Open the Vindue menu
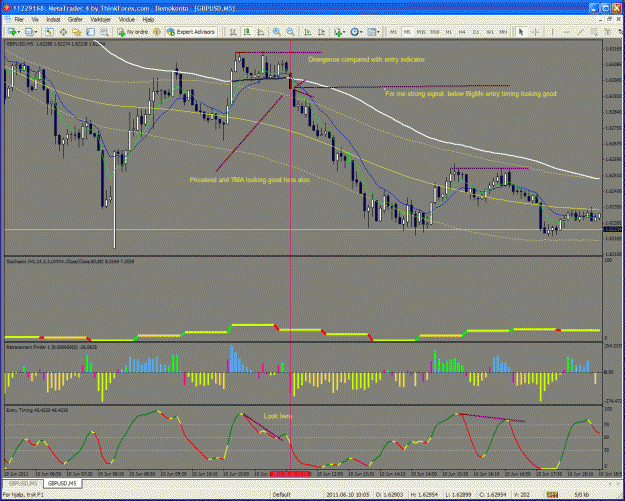The image size is (625, 501). point(127,19)
